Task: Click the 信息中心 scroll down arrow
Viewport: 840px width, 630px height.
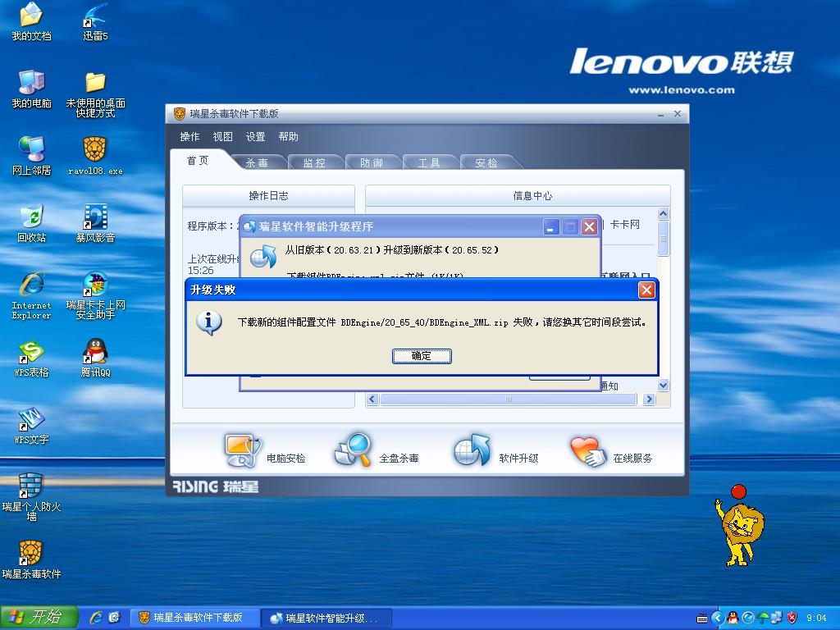Action: [x=663, y=386]
